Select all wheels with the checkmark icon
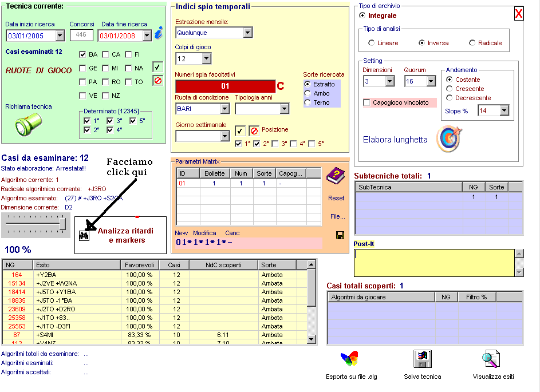Screen dimensions: 540x392 click(157, 67)
